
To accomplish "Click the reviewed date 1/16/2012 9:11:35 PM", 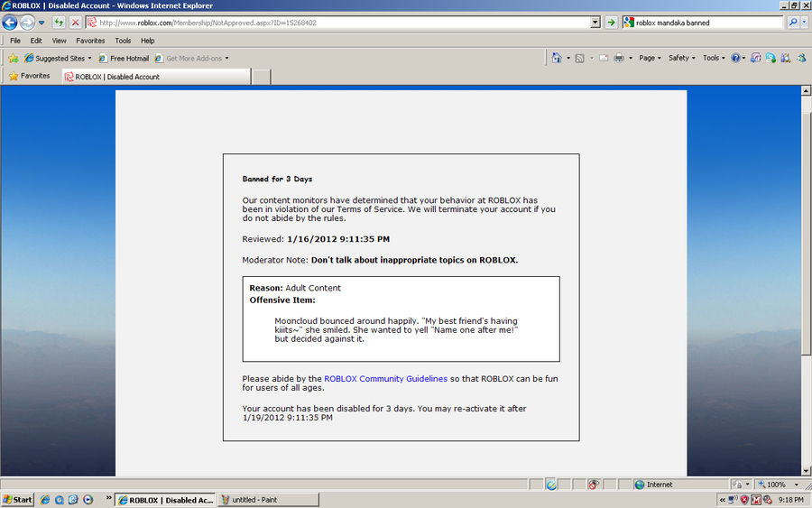I will click(x=338, y=239).
